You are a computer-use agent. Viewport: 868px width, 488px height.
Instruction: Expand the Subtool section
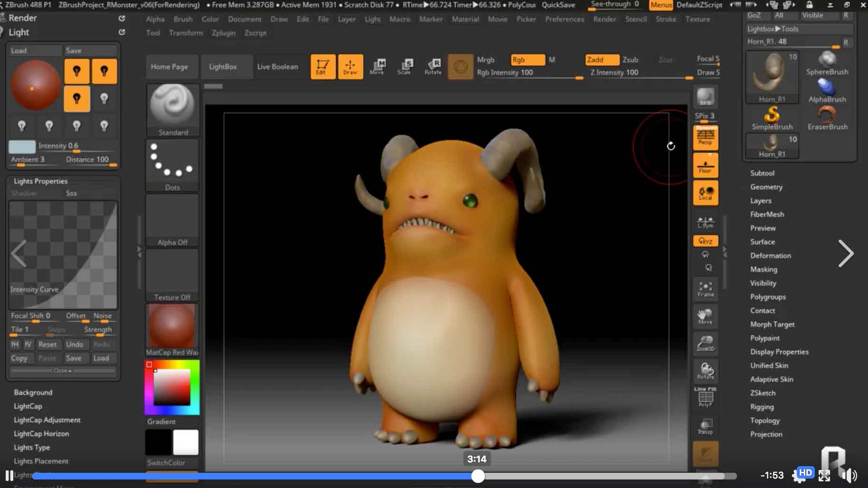(x=762, y=173)
